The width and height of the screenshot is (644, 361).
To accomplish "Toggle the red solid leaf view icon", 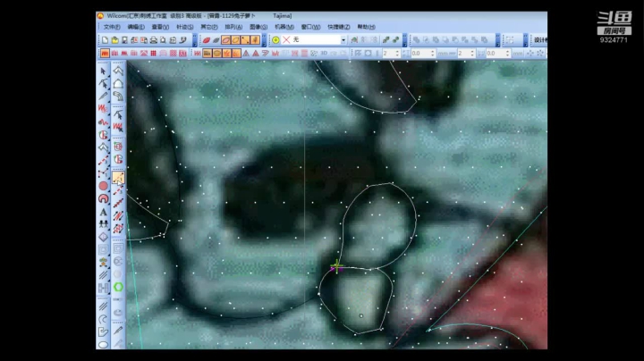I will pyautogui.click(x=207, y=40).
